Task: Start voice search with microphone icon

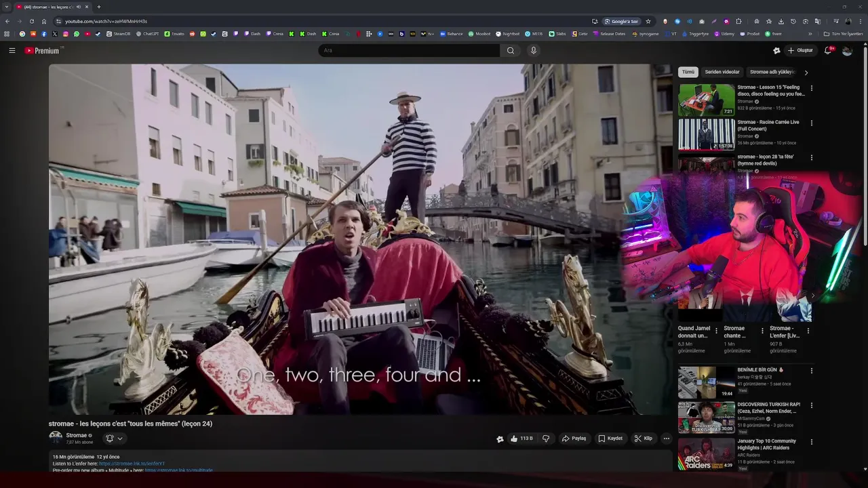Action: [x=534, y=50]
